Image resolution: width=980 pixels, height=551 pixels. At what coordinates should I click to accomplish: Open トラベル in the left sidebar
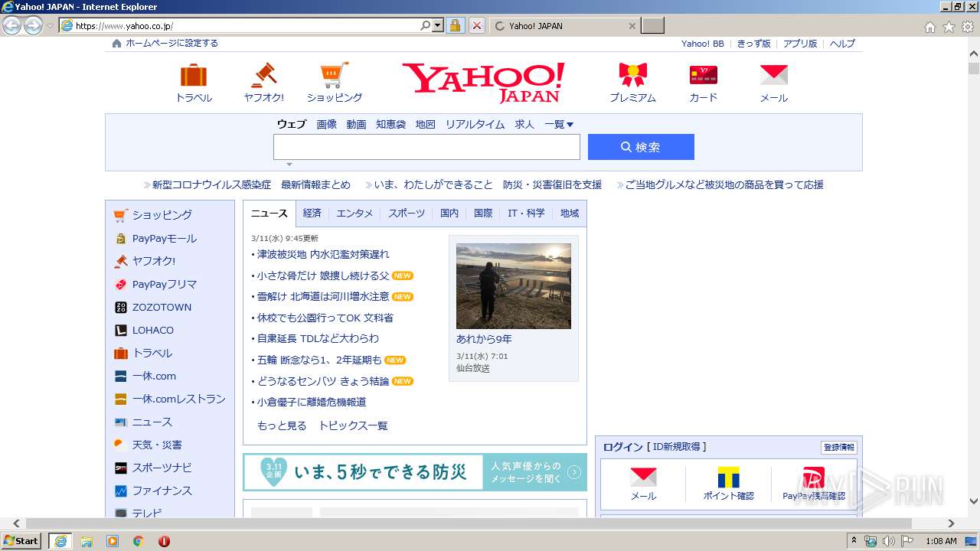tap(152, 353)
